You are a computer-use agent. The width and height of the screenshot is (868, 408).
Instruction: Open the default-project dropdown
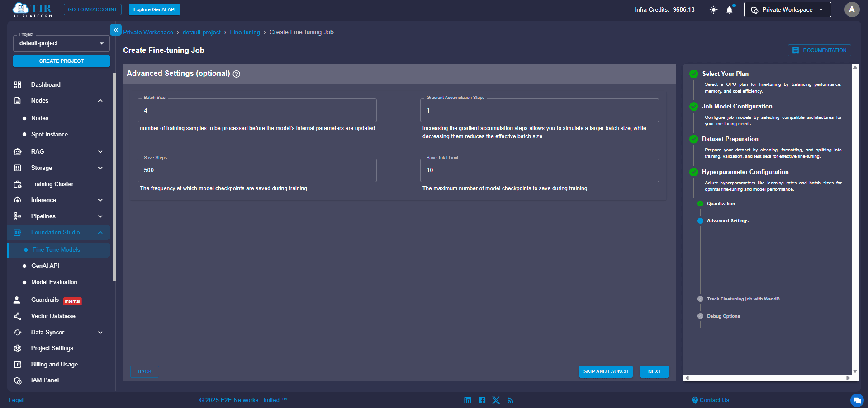click(x=62, y=43)
